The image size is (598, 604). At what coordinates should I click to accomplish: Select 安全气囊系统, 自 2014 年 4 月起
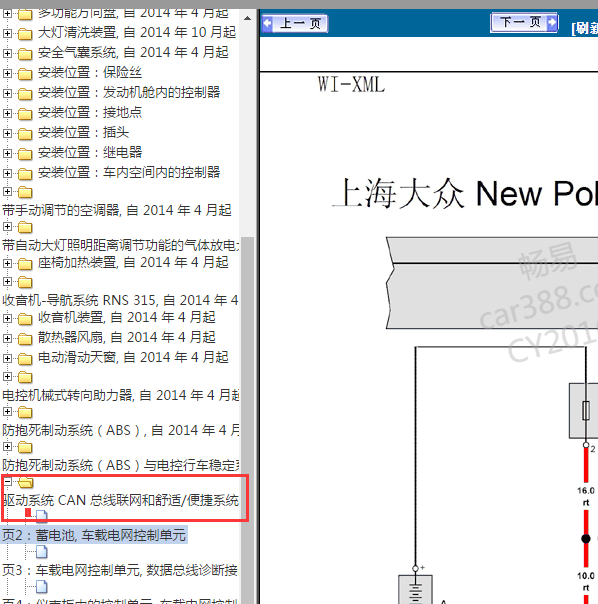pos(133,52)
